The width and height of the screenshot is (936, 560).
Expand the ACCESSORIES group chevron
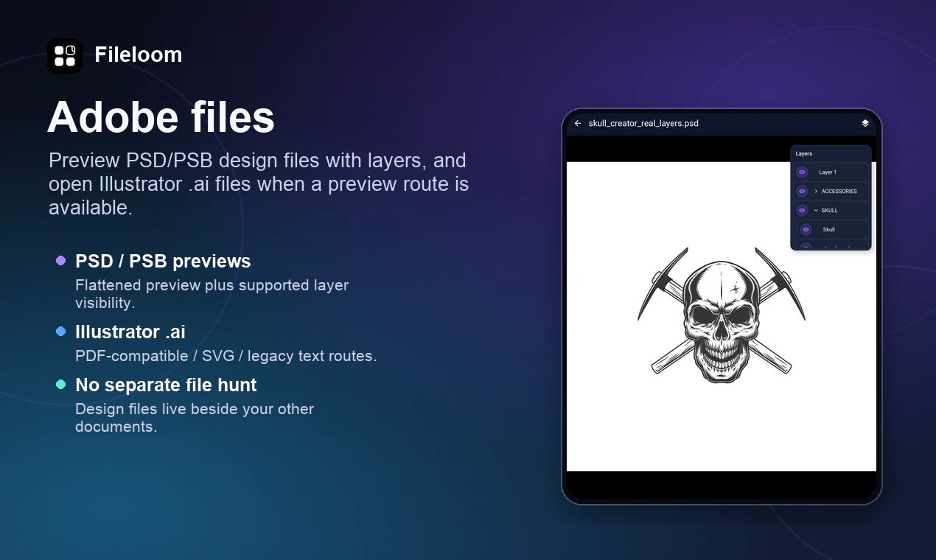pyautogui.click(x=816, y=191)
